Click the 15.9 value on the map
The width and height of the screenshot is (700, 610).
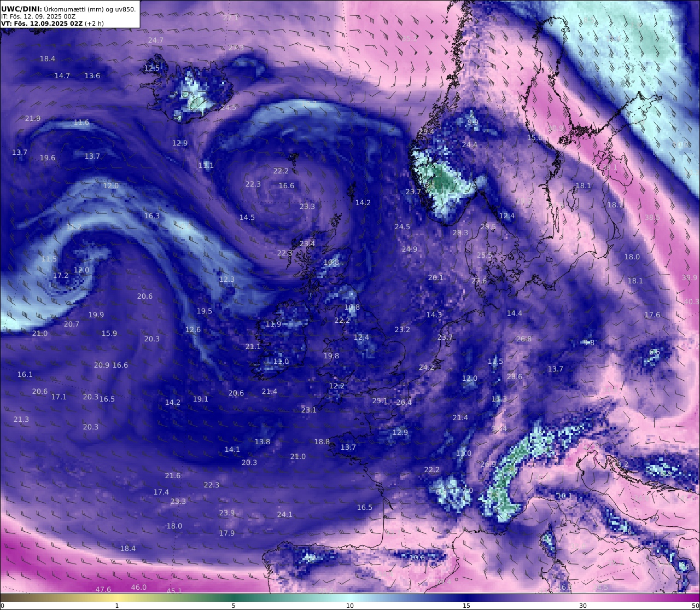(109, 334)
